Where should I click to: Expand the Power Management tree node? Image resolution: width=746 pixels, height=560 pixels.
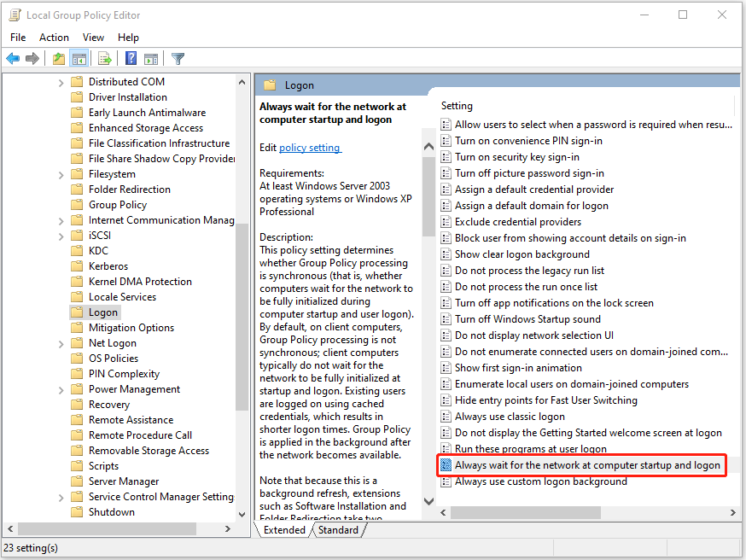[61, 390]
